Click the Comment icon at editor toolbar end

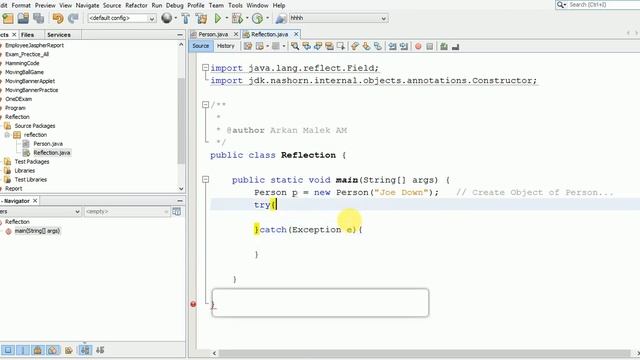[x=456, y=47]
